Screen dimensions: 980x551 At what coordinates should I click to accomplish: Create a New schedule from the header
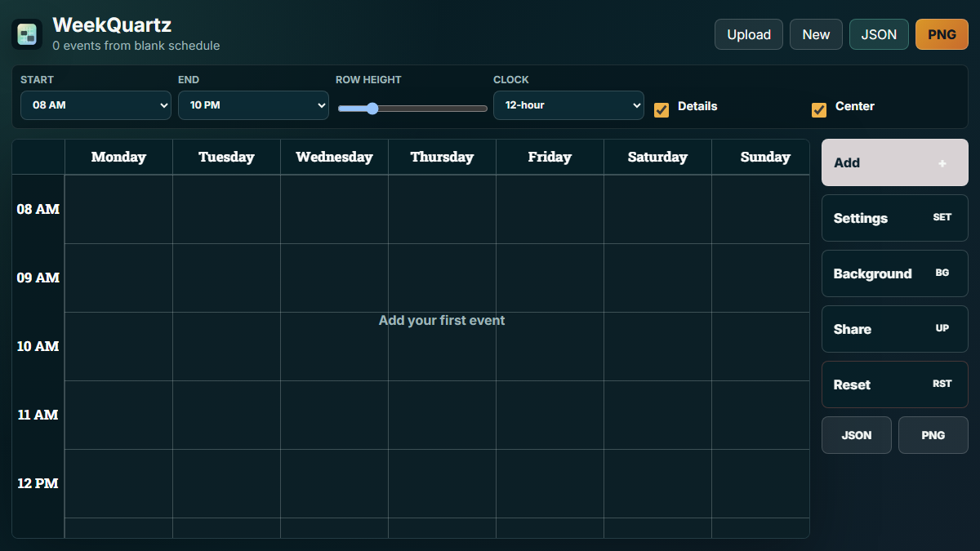coord(816,34)
